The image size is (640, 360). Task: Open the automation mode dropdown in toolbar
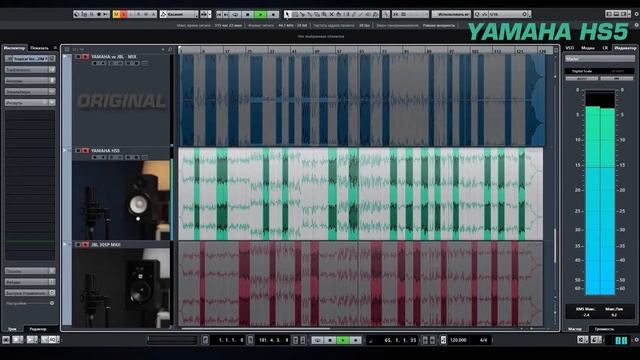click(x=180, y=14)
